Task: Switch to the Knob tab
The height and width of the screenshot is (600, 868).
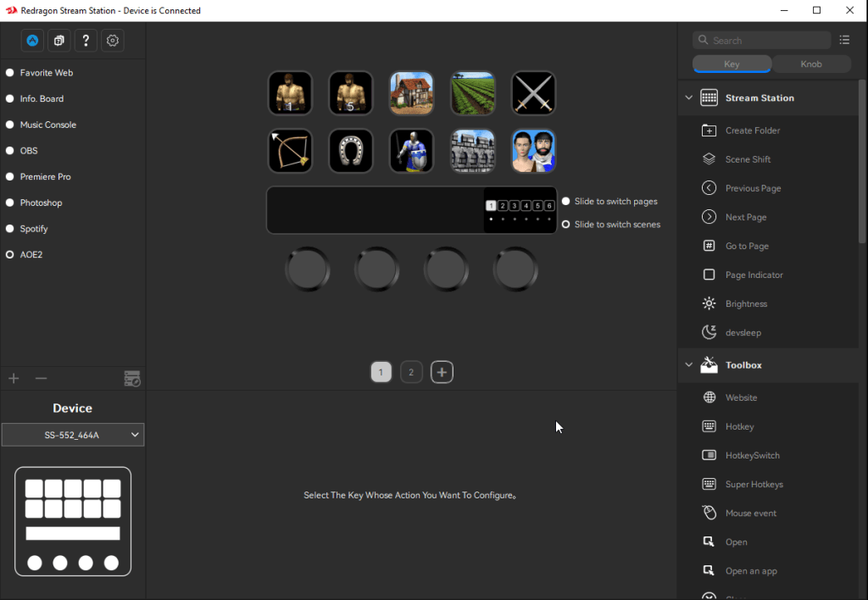Action: (811, 64)
